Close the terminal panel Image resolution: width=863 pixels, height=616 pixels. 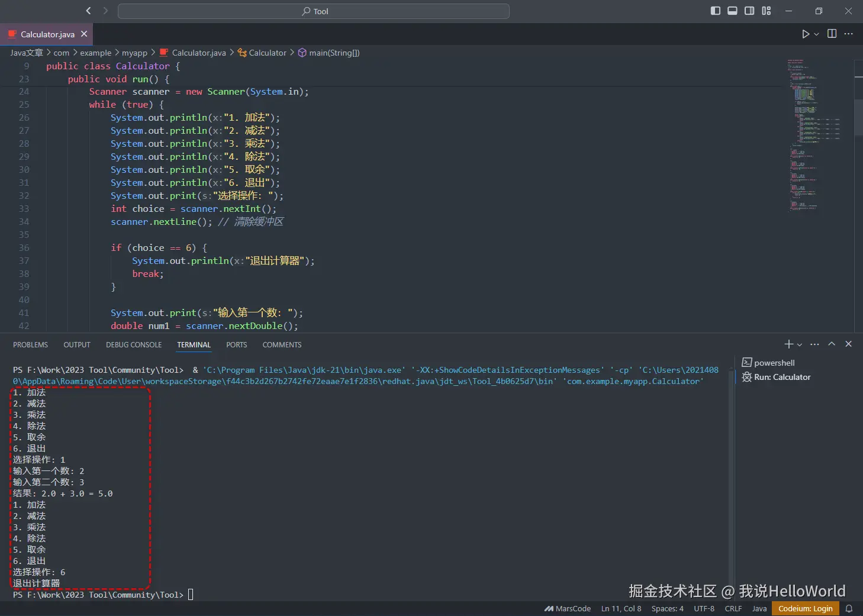tap(848, 344)
